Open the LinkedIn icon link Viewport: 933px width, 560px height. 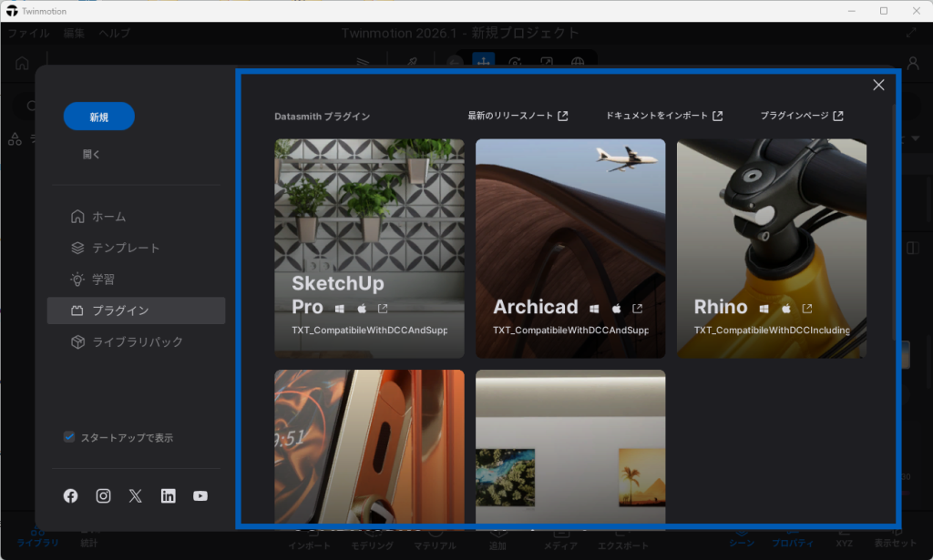(169, 495)
